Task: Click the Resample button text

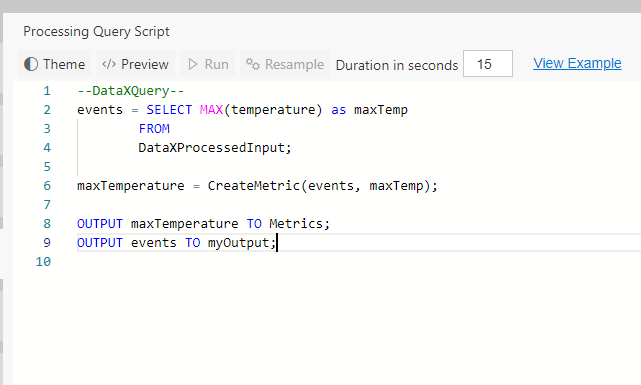Action: [294, 64]
